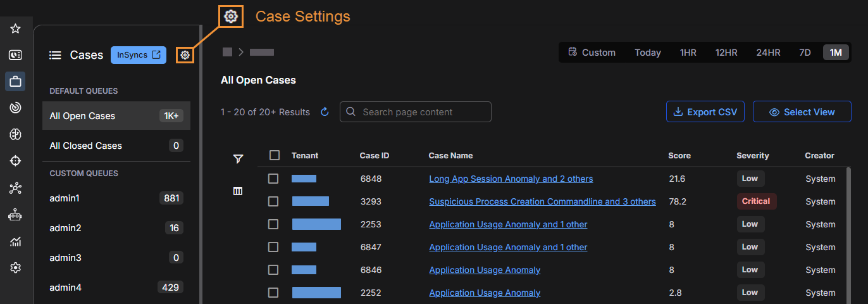Screen dimensions: 868x304
Task: Refresh the results with the reload icon
Action: (x=325, y=112)
